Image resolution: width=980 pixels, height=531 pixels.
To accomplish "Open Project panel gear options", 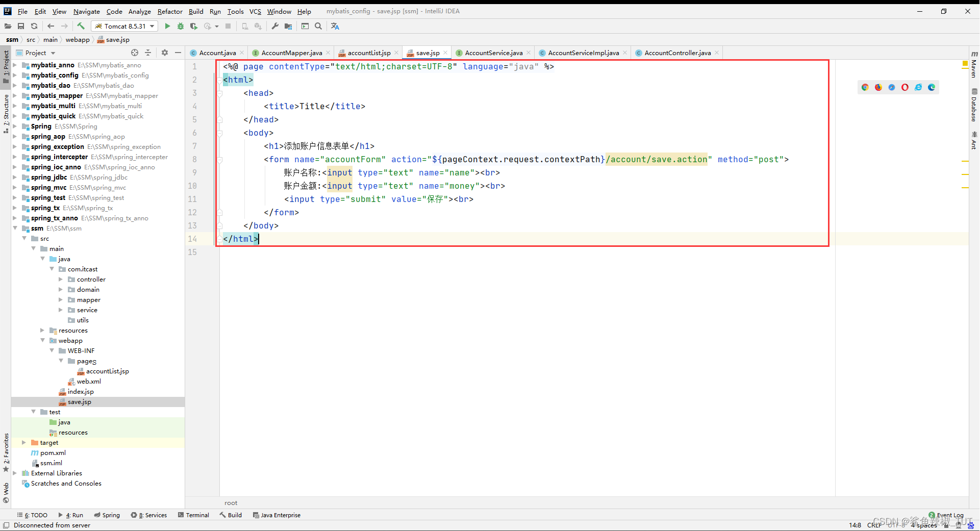I will coord(165,53).
